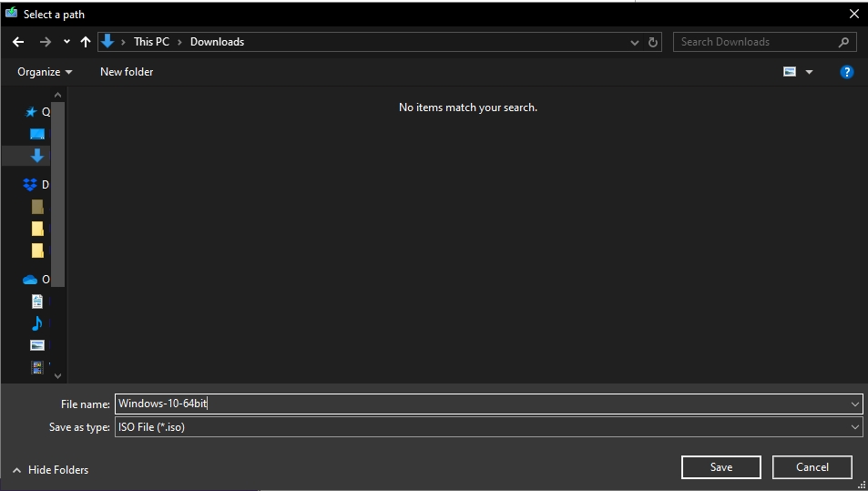
Task: Select Downloads arrow in the sidebar
Action: (37, 156)
